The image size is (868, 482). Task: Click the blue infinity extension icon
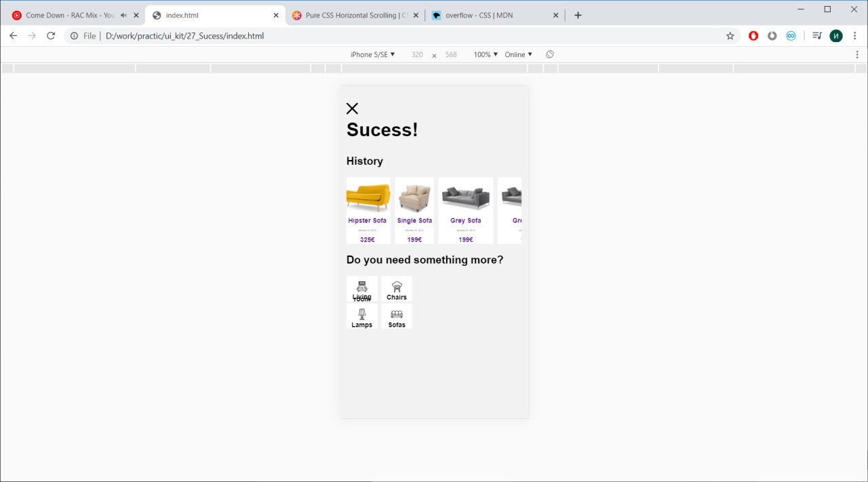click(x=791, y=36)
